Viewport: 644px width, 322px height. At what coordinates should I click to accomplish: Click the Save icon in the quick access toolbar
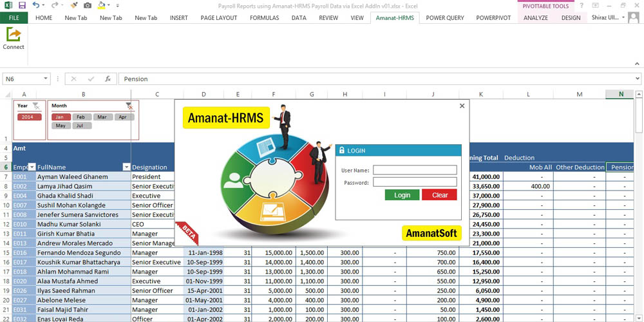pyautogui.click(x=22, y=5)
